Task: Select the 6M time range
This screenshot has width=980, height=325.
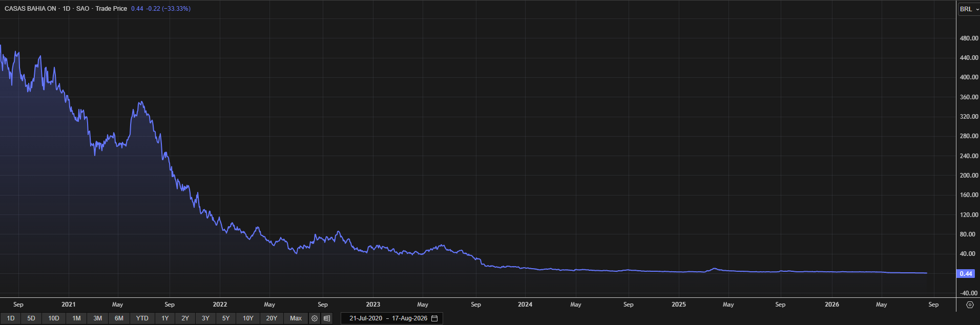Action: tap(119, 318)
